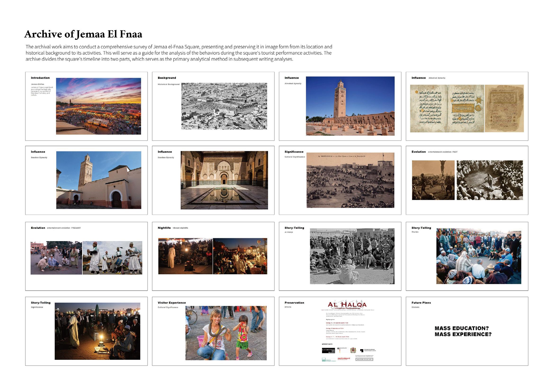Click the Archive of Jemaa El Fnaa heading
This screenshot has width=554, height=392.
click(x=83, y=34)
